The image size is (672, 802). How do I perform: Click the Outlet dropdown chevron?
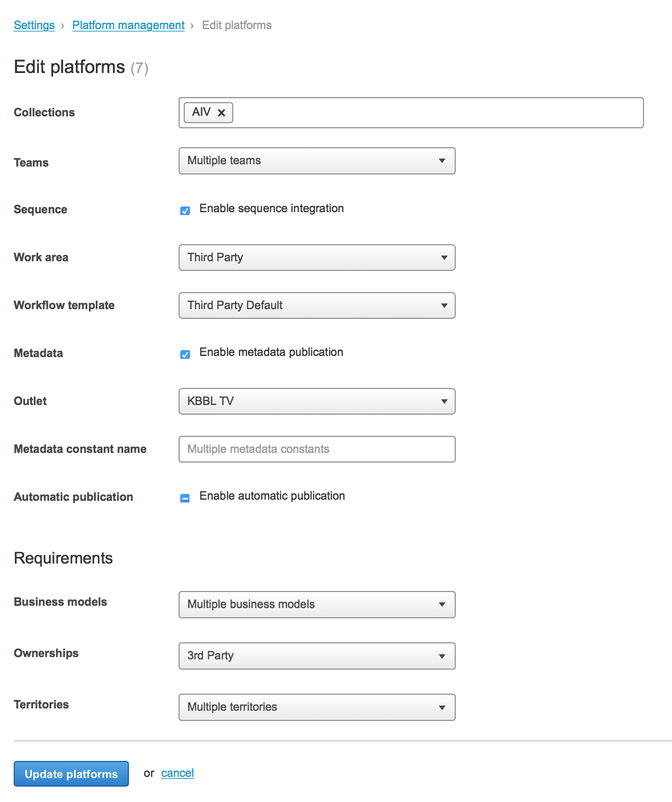click(x=444, y=401)
